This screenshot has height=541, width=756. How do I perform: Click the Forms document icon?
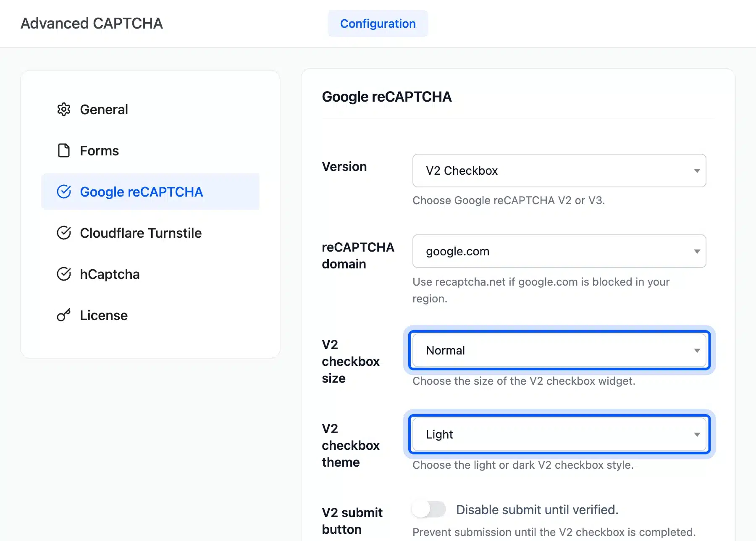[x=64, y=150]
